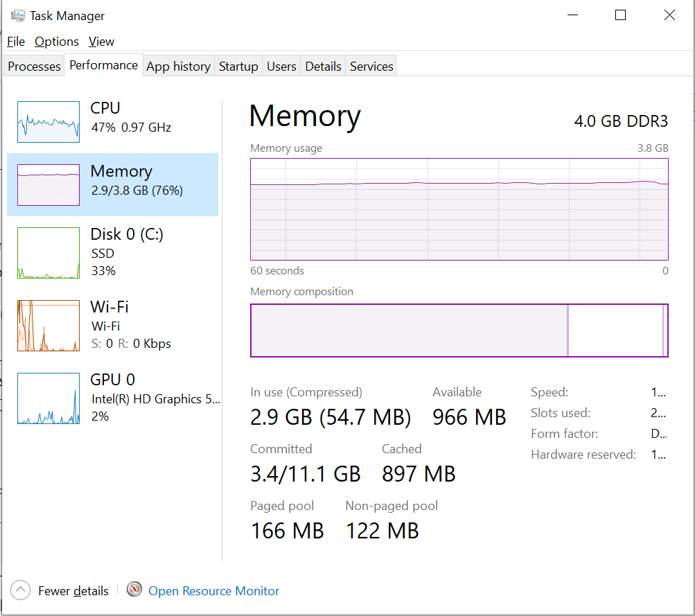The height and width of the screenshot is (616, 695).
Task: Click the Memory composition bar
Action: point(459,331)
